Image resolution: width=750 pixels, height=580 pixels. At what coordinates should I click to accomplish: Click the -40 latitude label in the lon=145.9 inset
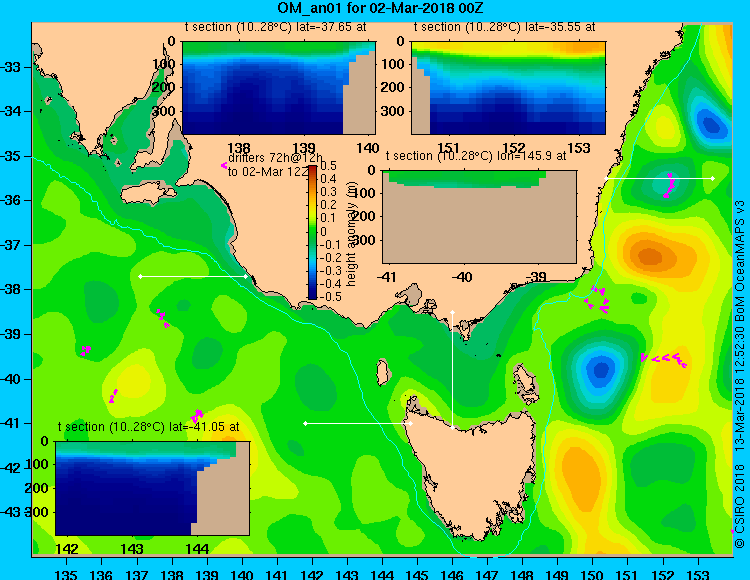coord(462,277)
